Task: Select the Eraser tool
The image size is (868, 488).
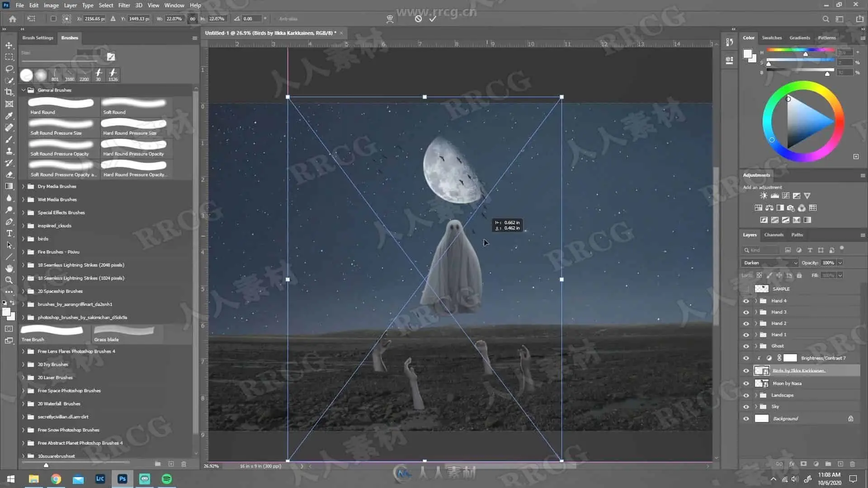Action: tap(9, 174)
